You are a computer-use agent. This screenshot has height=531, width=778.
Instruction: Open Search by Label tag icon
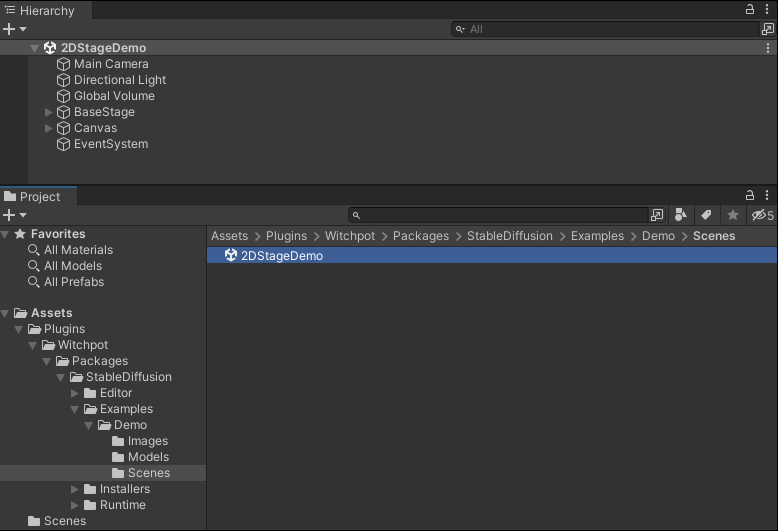point(706,215)
